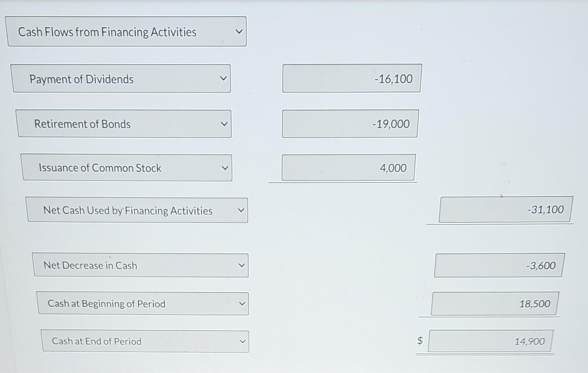Open the Payment of Dividends dropdown
Viewport: 588px width, 373px height.
(122, 78)
